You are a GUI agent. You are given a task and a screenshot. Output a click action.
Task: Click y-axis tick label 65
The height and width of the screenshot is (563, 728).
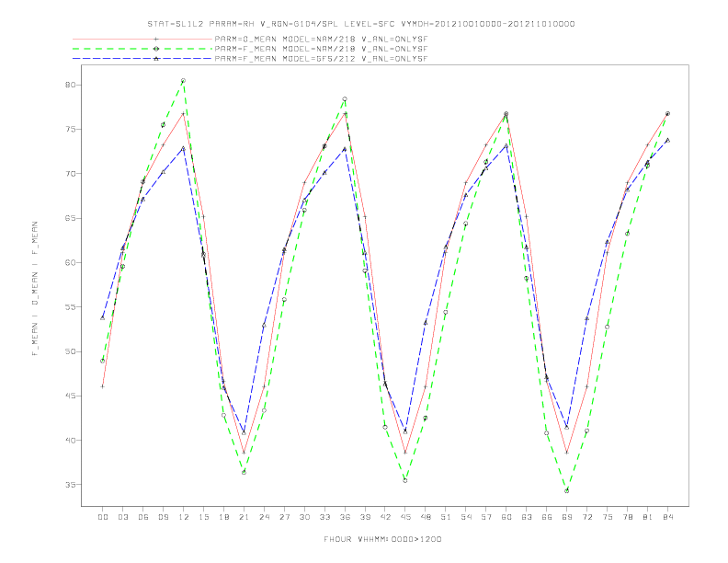70,218
